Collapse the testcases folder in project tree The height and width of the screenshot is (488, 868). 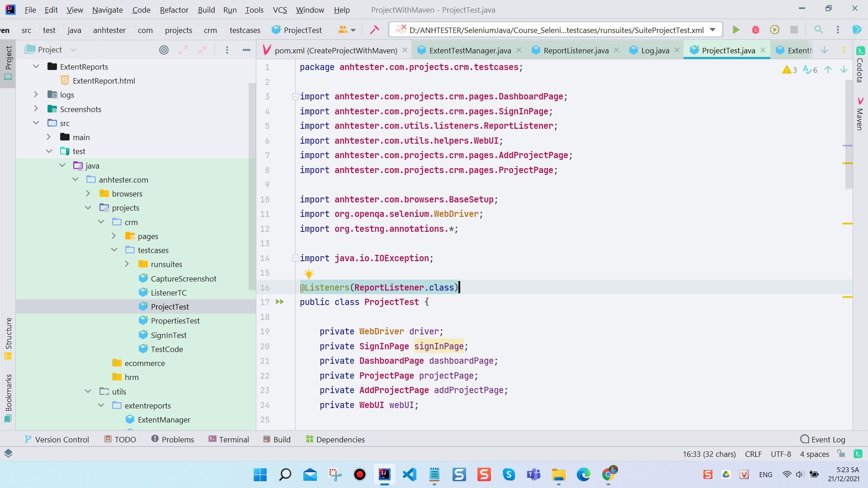coord(114,250)
